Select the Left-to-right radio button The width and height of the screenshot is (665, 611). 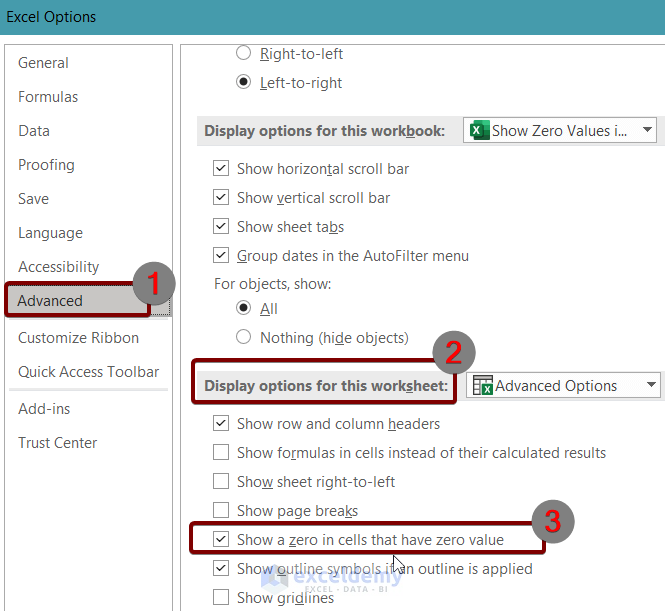point(243,82)
